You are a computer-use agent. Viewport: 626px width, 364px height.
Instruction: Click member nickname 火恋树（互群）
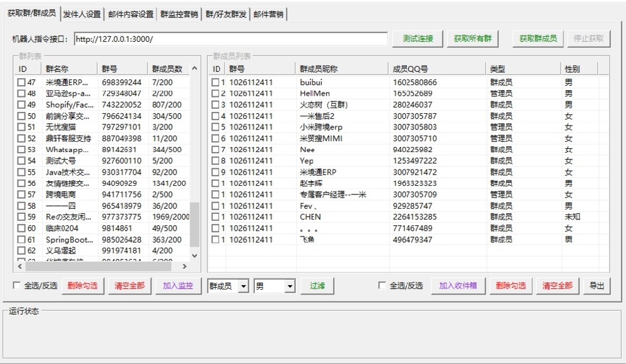click(x=324, y=105)
